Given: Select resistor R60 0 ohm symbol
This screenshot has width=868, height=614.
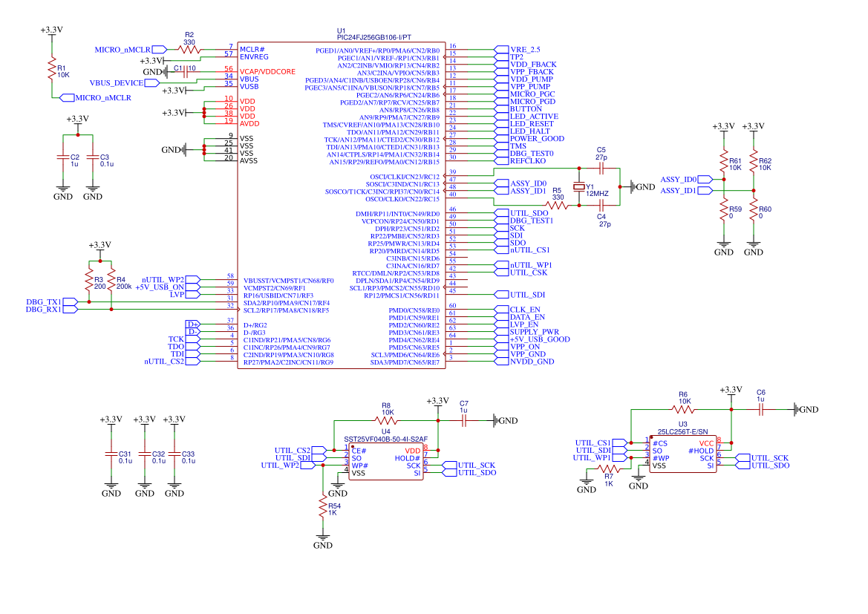Looking at the screenshot, I should click(x=754, y=210).
